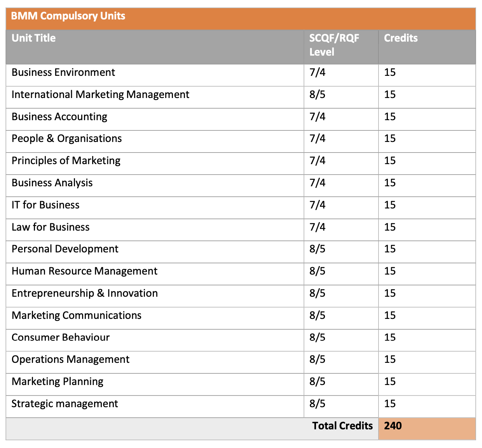The height and width of the screenshot is (448, 482).
Task: Click the 'Business Accounting' unit row
Action: tap(59, 117)
